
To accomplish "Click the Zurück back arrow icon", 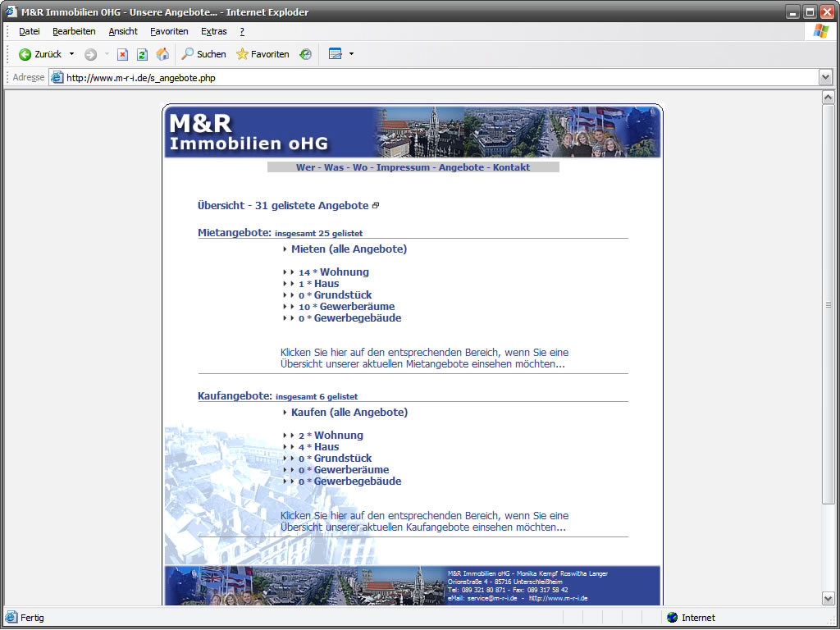I will pyautogui.click(x=25, y=54).
